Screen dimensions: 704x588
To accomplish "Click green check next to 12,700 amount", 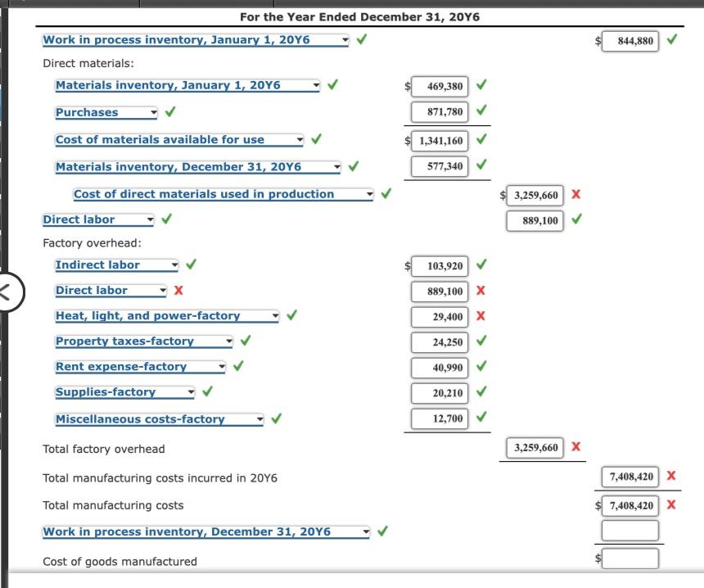I will [x=481, y=418].
